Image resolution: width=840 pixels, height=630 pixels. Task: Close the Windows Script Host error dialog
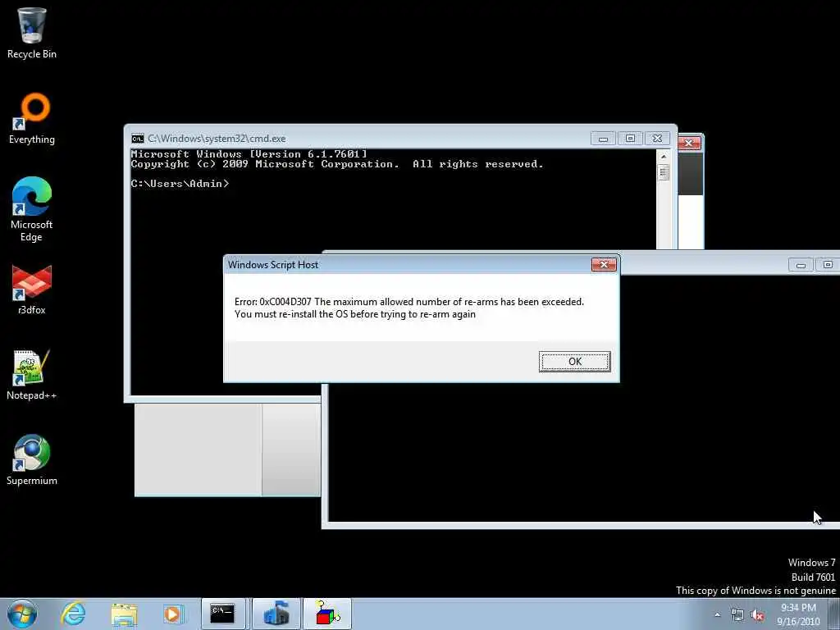(604, 265)
